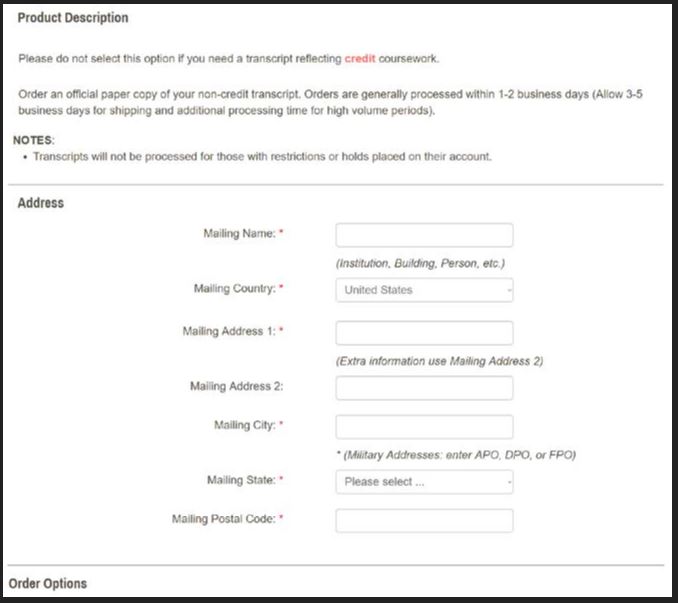678x603 pixels.
Task: Click the Mailing Postal Code input
Action: (x=424, y=521)
